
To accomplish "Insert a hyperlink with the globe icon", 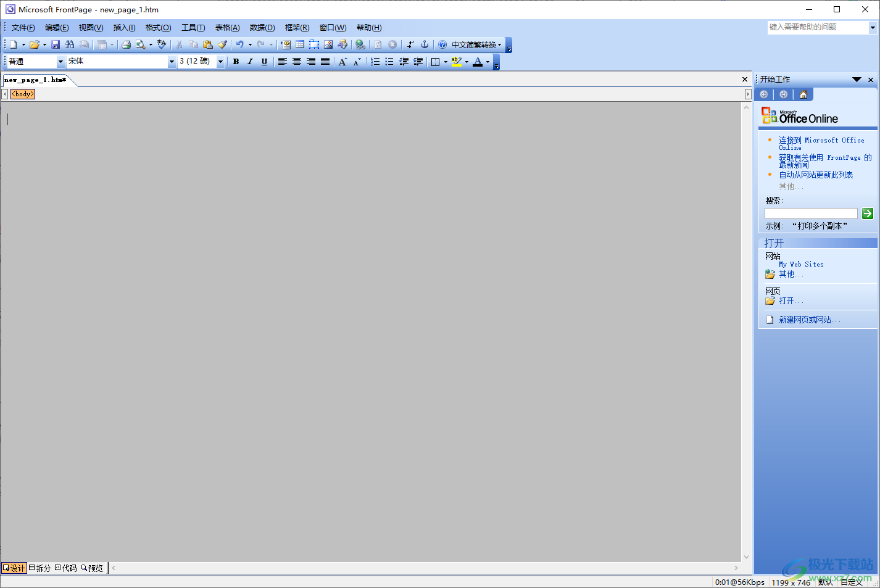I will 360,44.
